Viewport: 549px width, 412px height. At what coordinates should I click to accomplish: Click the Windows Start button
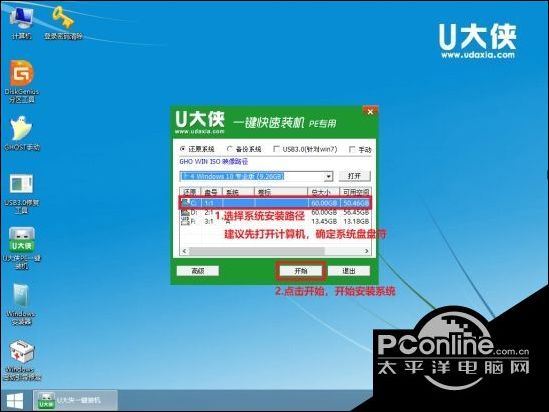click(15, 401)
